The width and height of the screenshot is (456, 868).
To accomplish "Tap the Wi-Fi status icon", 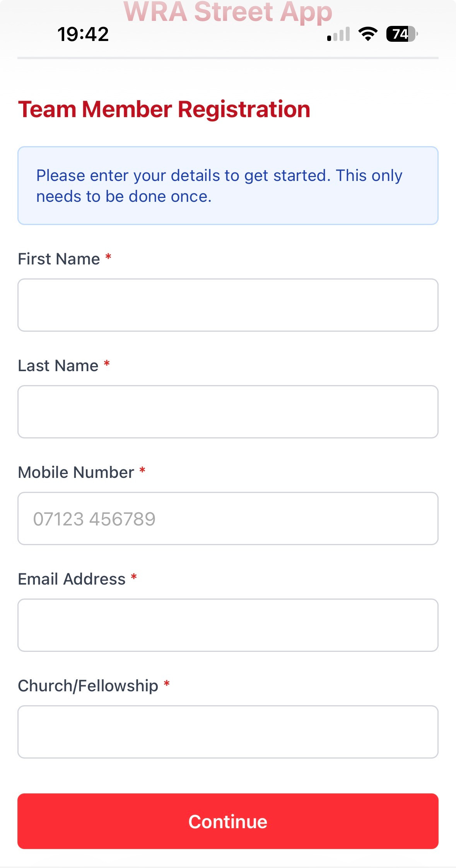I will (368, 34).
